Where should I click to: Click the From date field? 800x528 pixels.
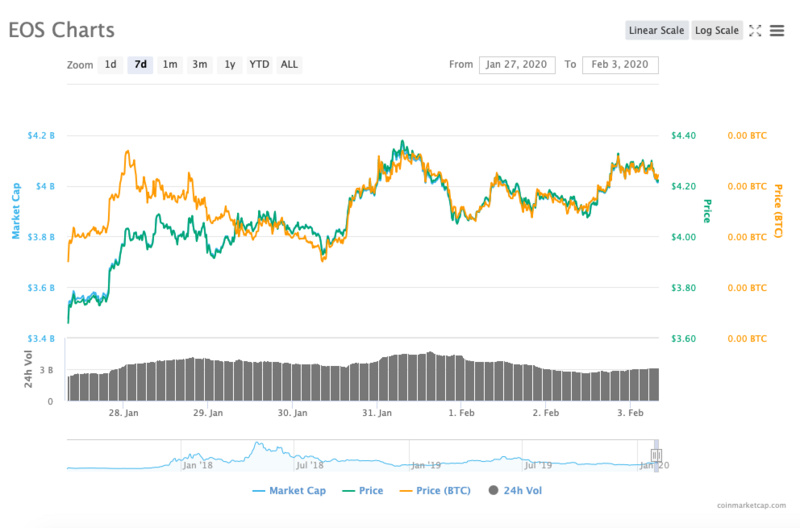[517, 65]
